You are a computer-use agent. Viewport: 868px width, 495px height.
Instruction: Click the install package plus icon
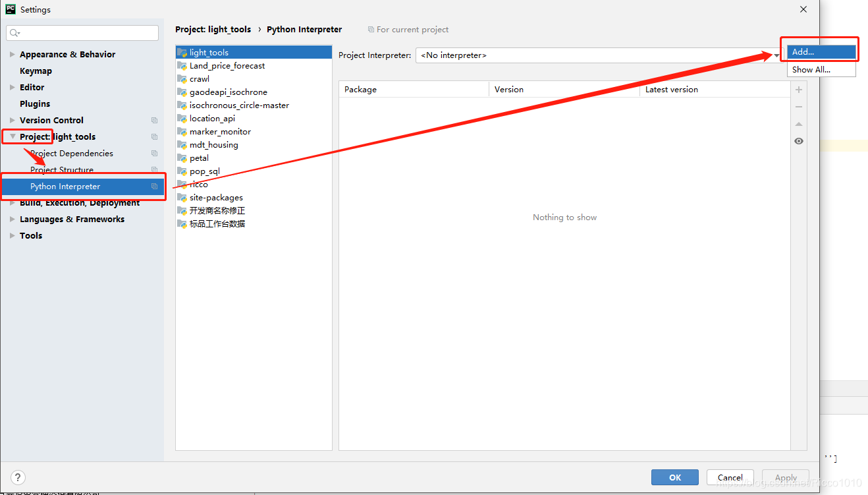799,90
